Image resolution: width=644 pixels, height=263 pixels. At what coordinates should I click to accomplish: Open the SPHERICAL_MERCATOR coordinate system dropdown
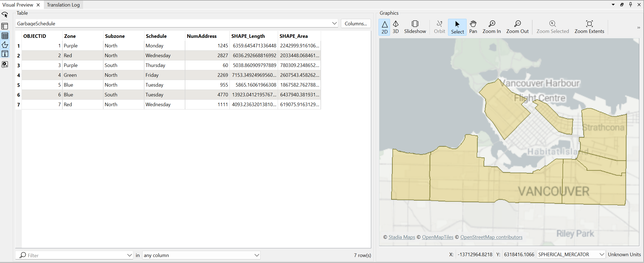pyautogui.click(x=601, y=254)
